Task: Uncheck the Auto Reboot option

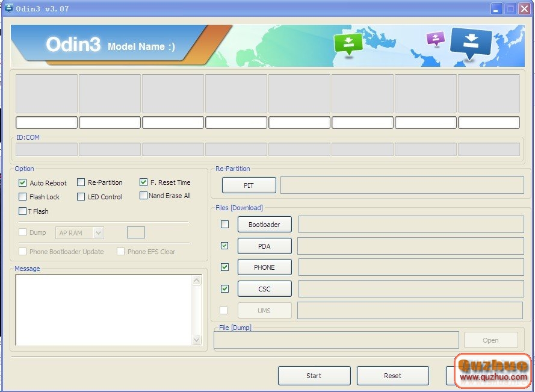Action: [22, 182]
